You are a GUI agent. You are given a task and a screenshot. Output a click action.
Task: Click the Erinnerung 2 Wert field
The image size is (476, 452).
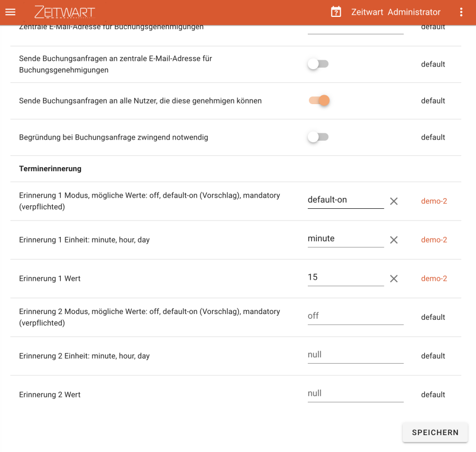pyautogui.click(x=355, y=393)
